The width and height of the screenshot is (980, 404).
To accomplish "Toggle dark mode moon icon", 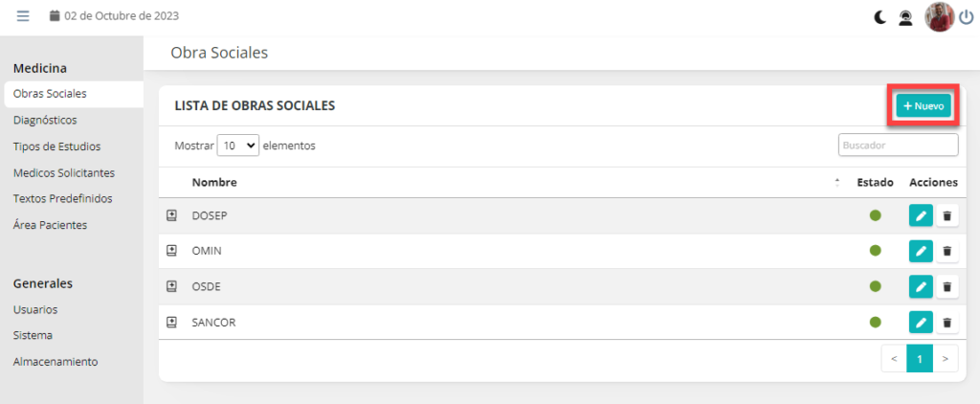I will click(880, 16).
